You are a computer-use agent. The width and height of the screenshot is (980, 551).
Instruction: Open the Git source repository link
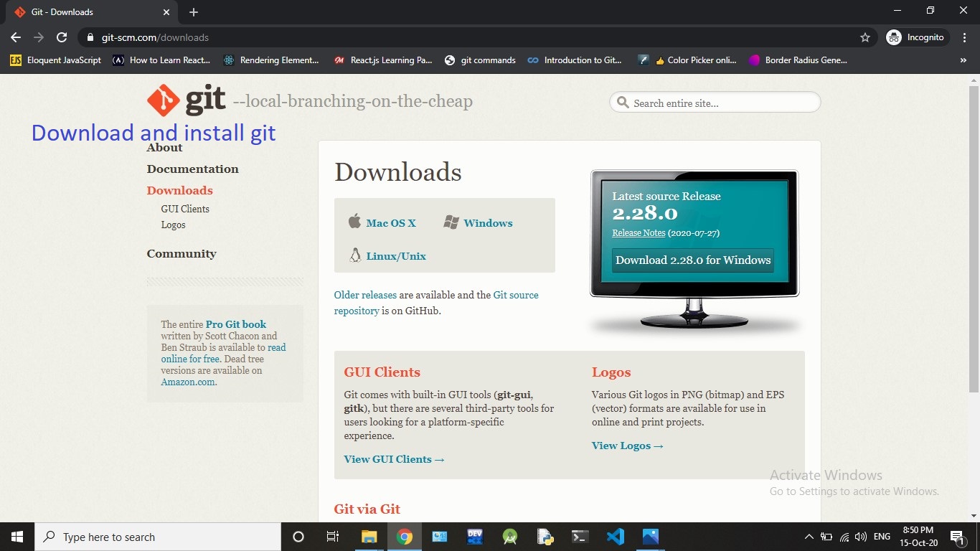point(436,303)
